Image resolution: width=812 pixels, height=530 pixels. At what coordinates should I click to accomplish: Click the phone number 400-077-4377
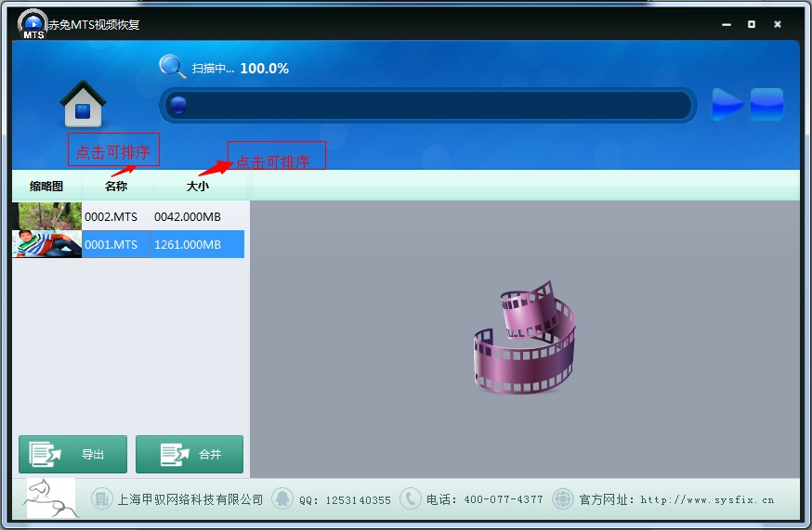pos(504,499)
